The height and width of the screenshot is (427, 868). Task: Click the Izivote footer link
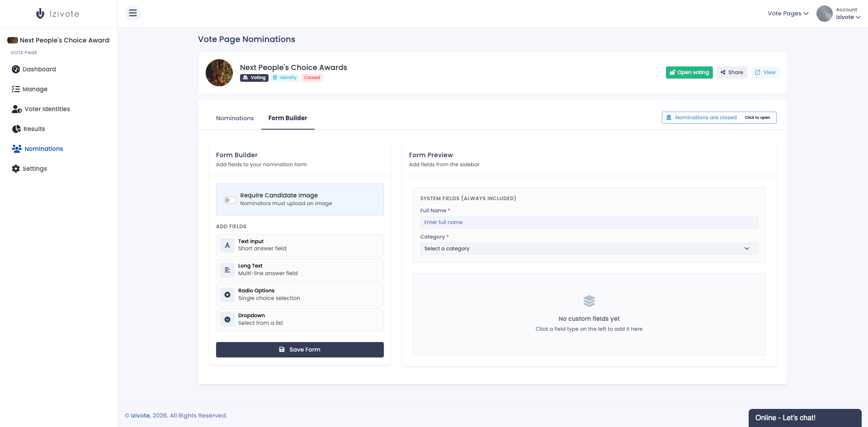140,416
